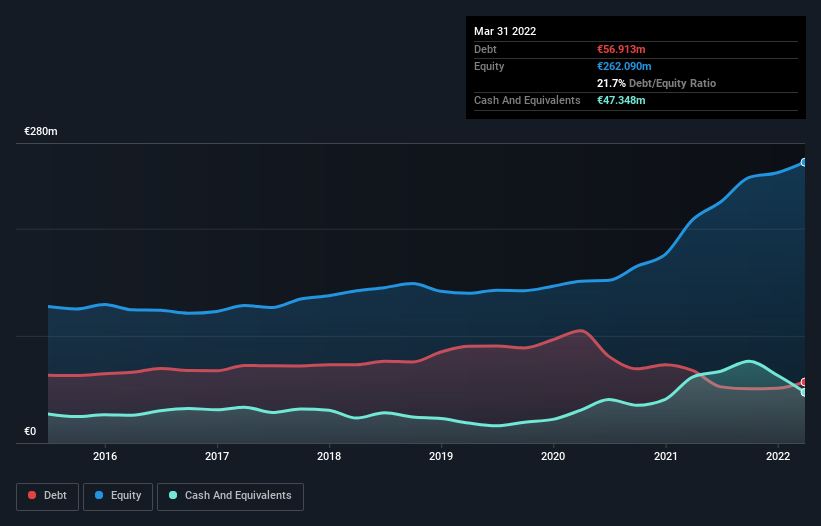Click the teal Cash And Equivalents legend dot
The image size is (821, 526).
[173, 495]
